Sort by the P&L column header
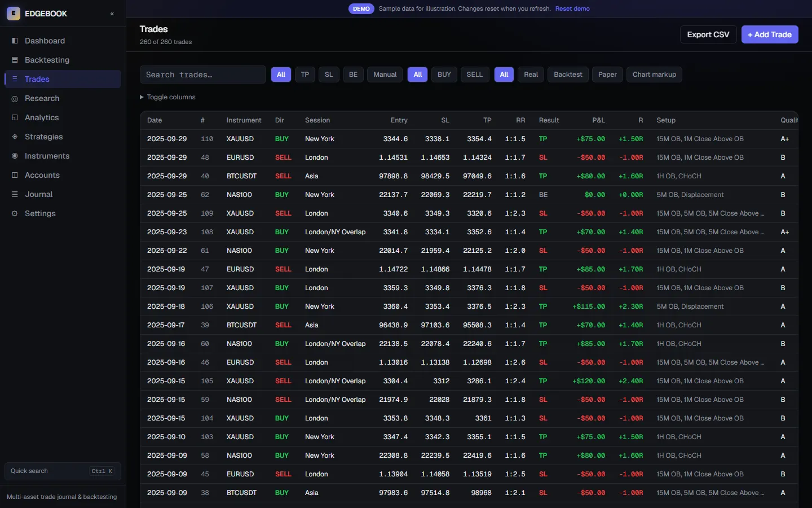 [x=598, y=120]
